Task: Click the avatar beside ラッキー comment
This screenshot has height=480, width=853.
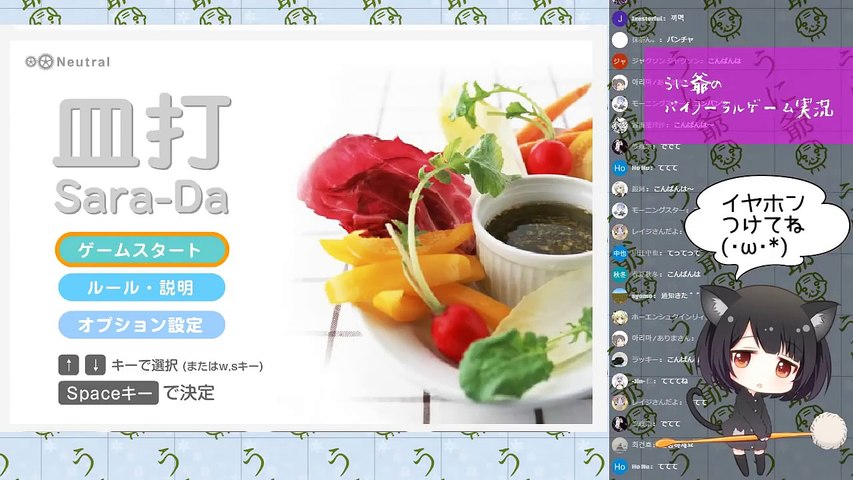Action: (x=620, y=360)
